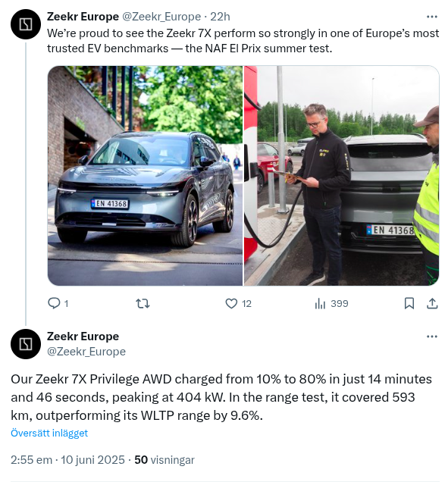Click the reply speech bubble icon
Viewport: 448px width, 482px height.
click(x=54, y=303)
